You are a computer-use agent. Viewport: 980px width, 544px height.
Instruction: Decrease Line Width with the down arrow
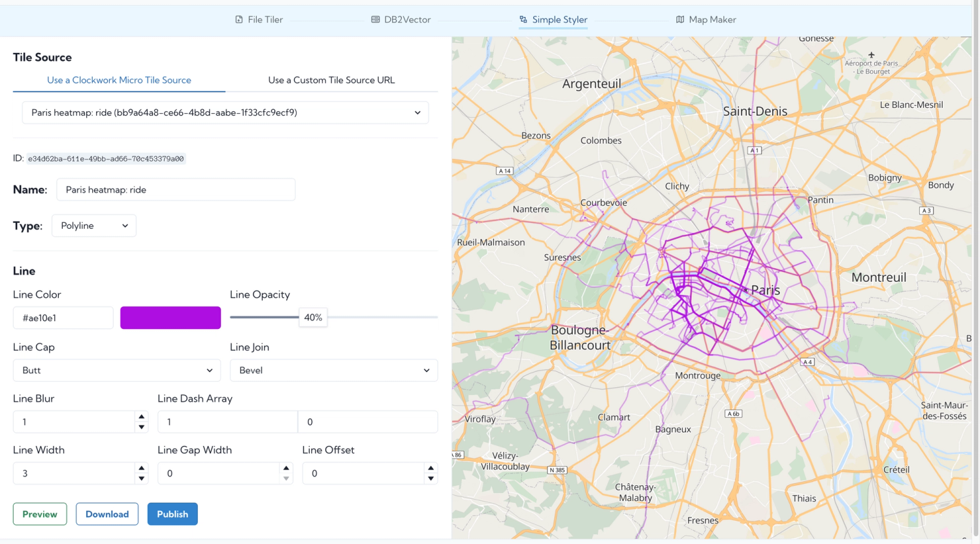pos(141,479)
